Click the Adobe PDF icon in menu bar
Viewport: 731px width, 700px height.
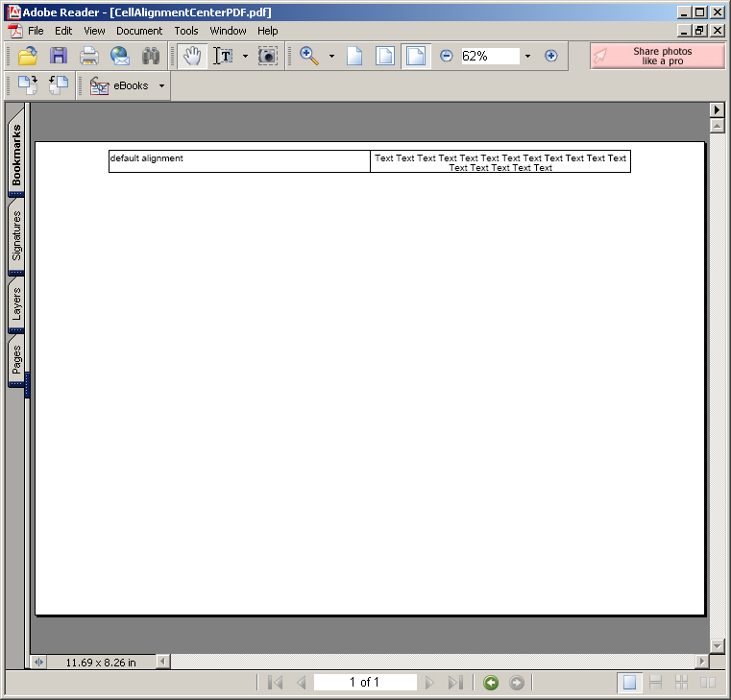(15, 31)
